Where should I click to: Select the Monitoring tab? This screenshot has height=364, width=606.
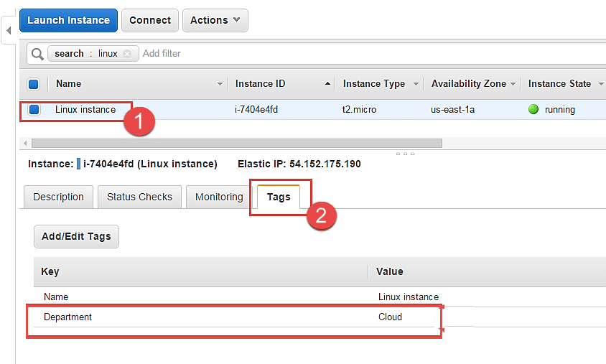(219, 197)
